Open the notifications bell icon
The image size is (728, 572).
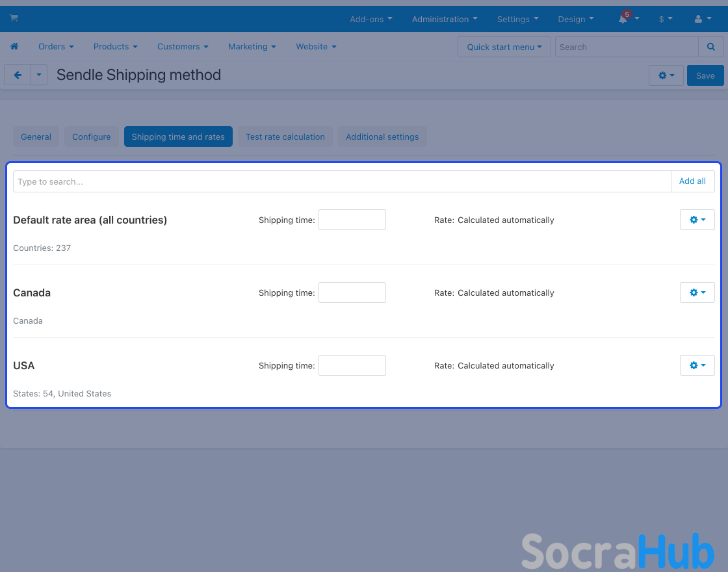click(x=623, y=19)
